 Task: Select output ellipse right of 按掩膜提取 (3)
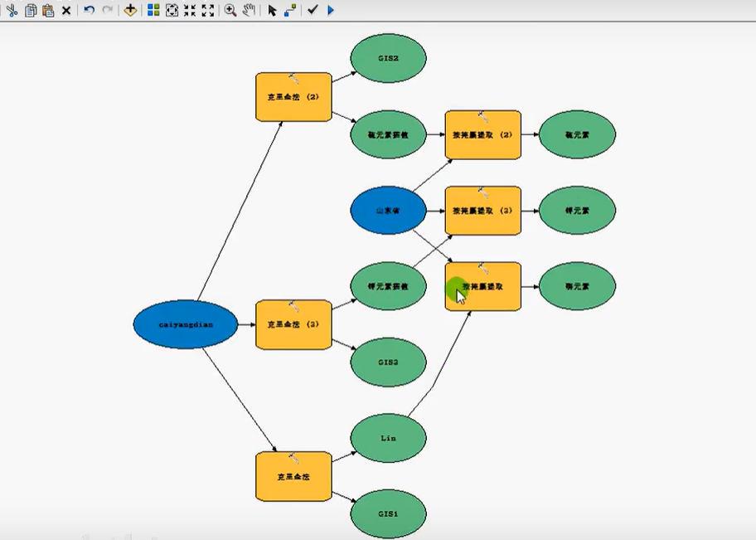577,211
